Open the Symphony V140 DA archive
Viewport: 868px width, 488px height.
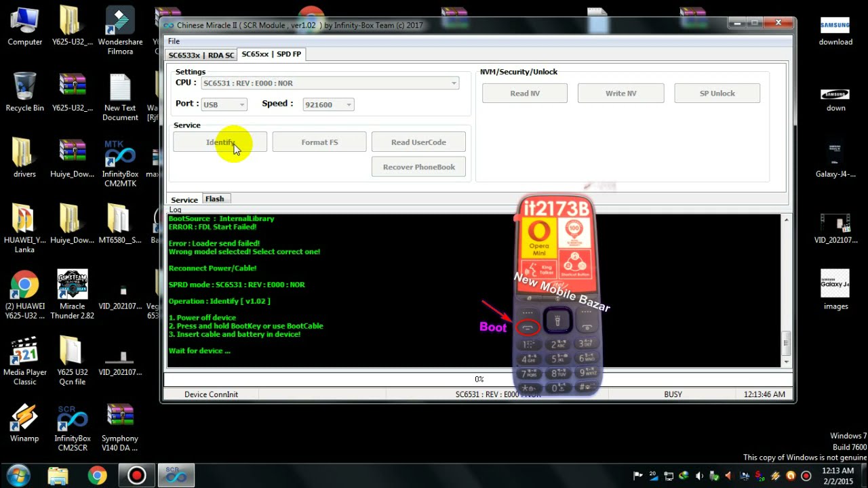[120, 428]
